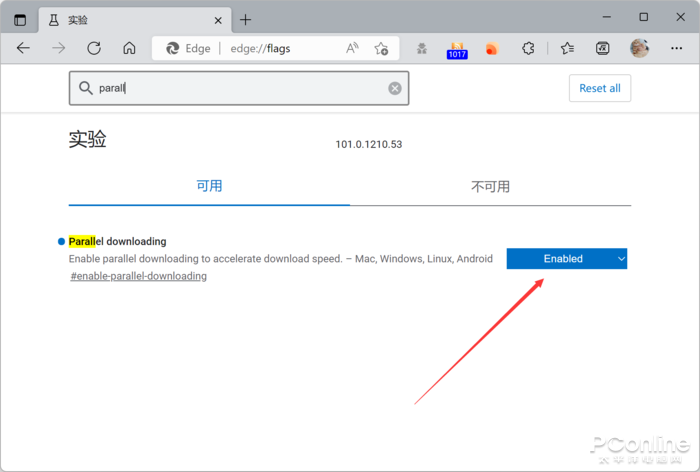Go forward to next page
The width and height of the screenshot is (700, 472).
pyautogui.click(x=58, y=48)
